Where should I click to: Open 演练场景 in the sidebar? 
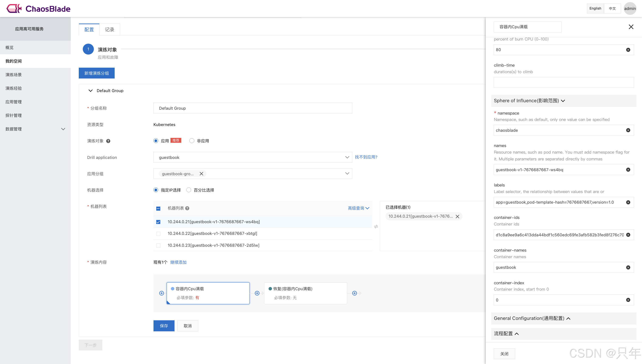pos(14,75)
